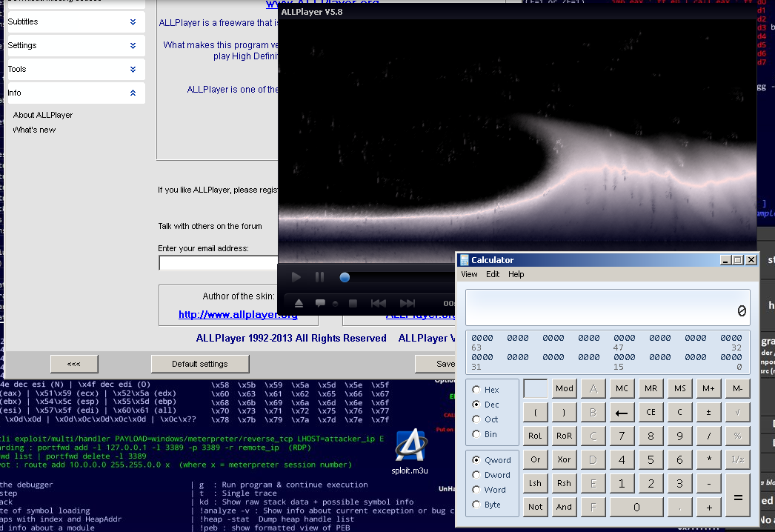Open the Calculator Help menu
The height and width of the screenshot is (532, 775).
click(x=516, y=274)
